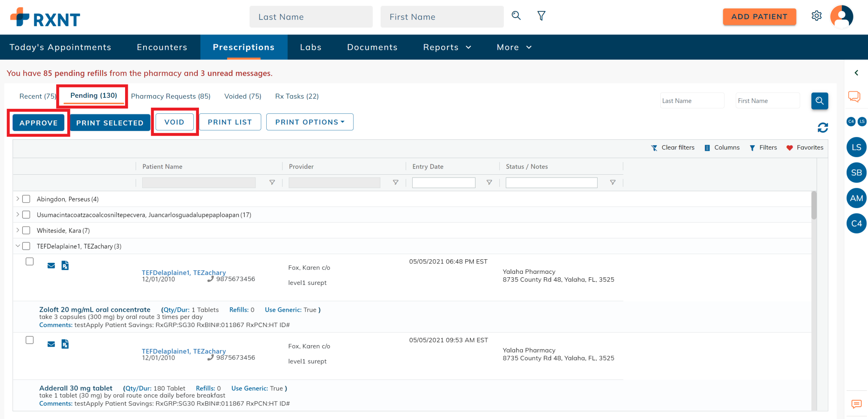
Task: Open the TEFDelaplaine1, TEZachary patient link
Action: tap(184, 272)
